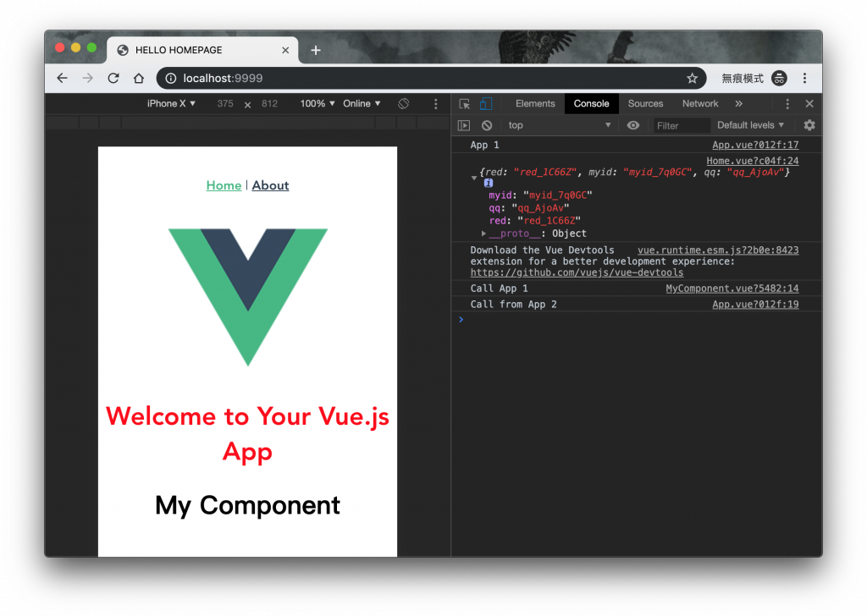Open console settings gear
Screen dimensions: 867x616
[x=809, y=125]
